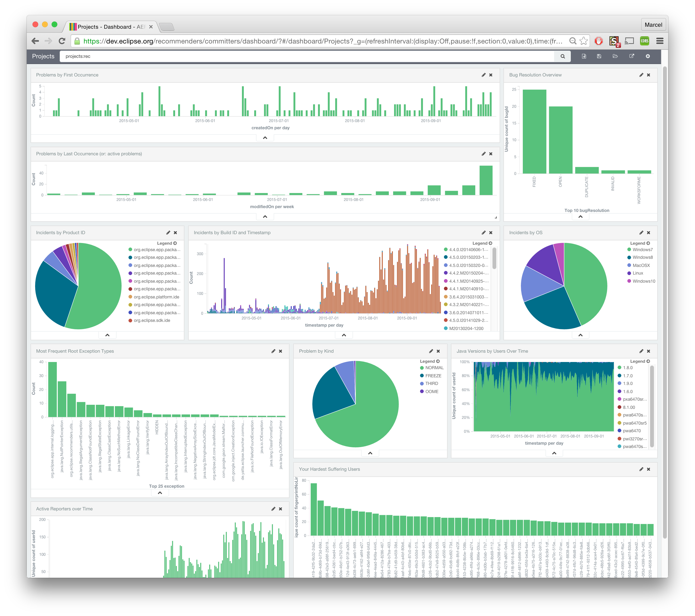Click the 1.8.0 legend color dot
The image size is (695, 616).
coord(620,368)
